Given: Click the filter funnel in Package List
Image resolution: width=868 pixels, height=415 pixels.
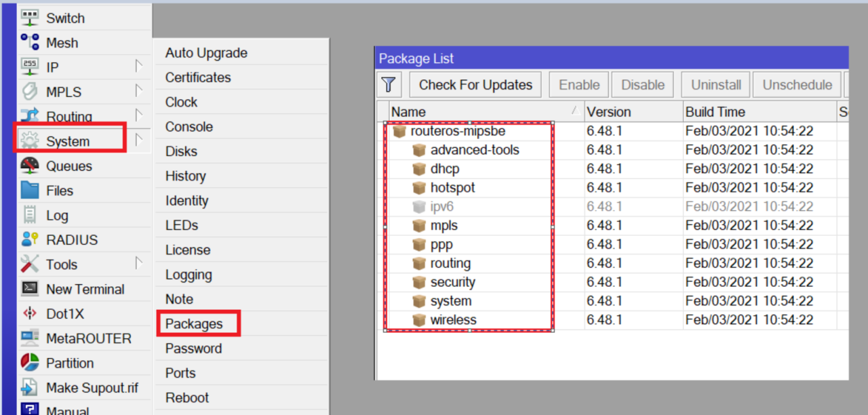Looking at the screenshot, I should tap(389, 84).
